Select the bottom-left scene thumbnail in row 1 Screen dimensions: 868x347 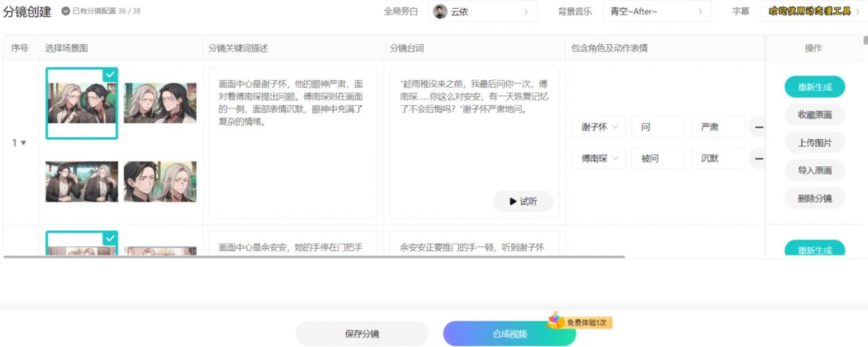tap(82, 181)
